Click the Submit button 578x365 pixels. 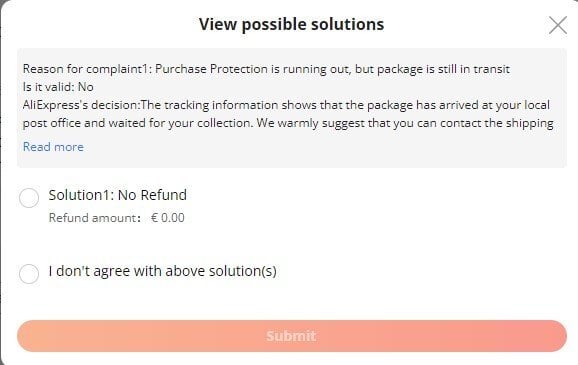[292, 336]
